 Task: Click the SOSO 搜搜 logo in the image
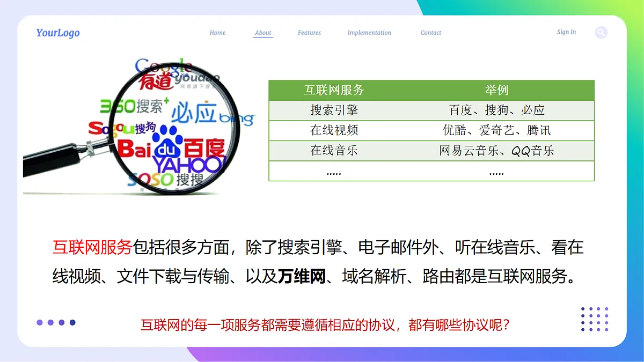tap(165, 179)
